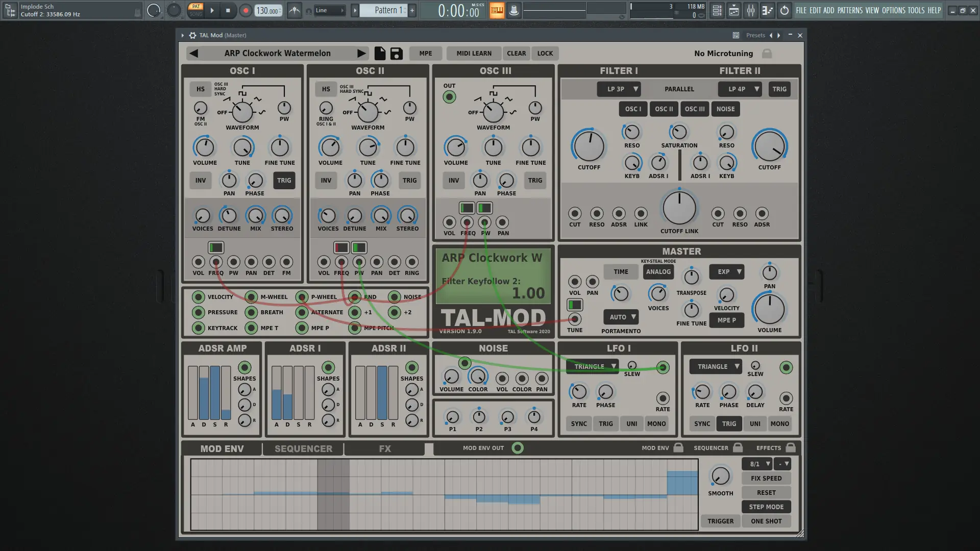Open the mixer icon in FL toolbar
The height and width of the screenshot is (551, 980).
pos(750,10)
